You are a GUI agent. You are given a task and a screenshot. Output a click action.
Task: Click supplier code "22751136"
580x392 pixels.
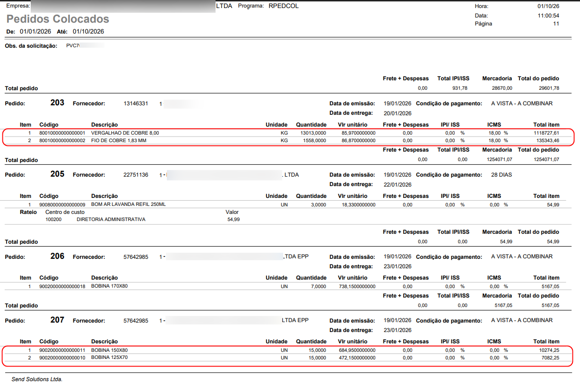tap(136, 175)
